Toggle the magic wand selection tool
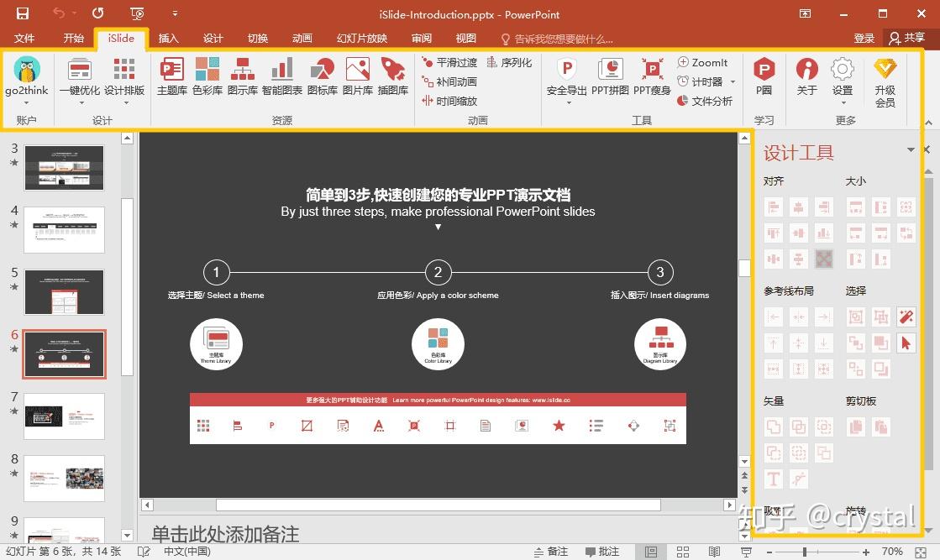The width and height of the screenshot is (940, 560). coord(906,317)
